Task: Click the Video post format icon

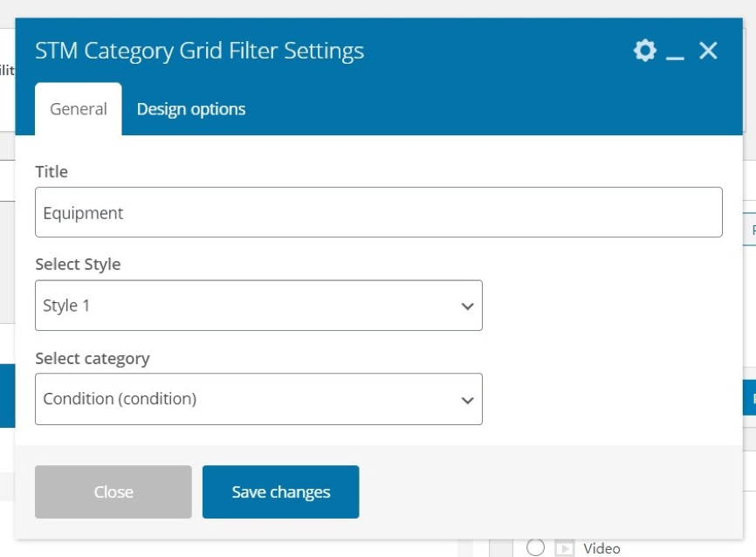Action: (x=564, y=548)
